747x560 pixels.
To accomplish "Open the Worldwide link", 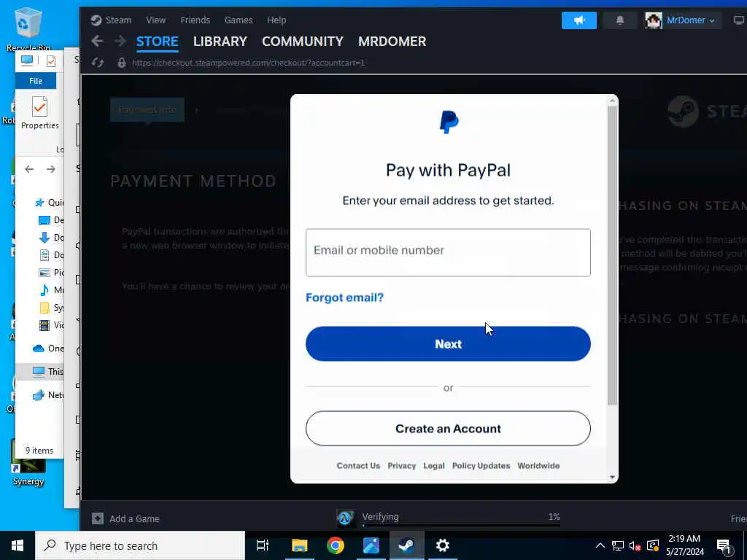I will tap(538, 466).
